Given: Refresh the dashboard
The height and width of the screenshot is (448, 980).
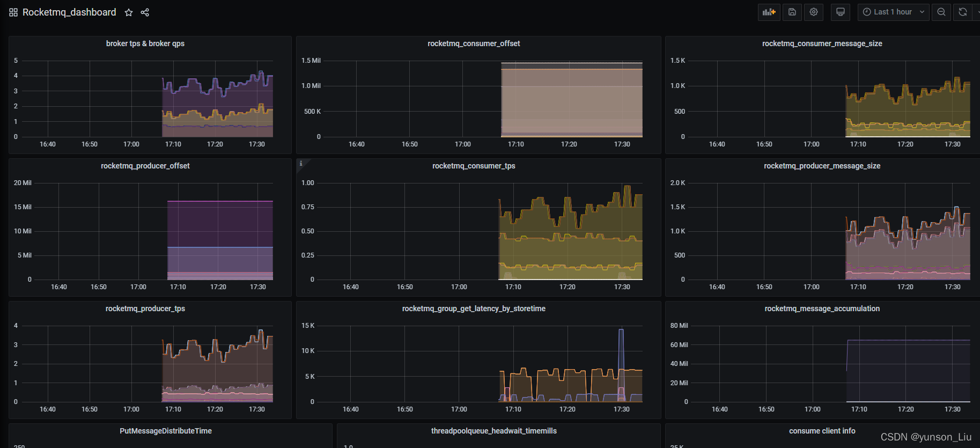Looking at the screenshot, I should pos(963,12).
